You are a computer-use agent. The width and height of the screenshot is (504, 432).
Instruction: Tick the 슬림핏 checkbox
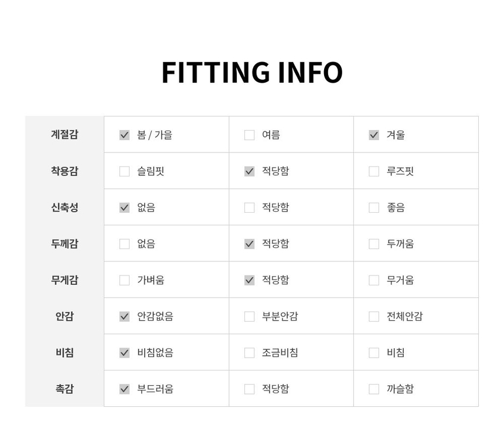(124, 171)
